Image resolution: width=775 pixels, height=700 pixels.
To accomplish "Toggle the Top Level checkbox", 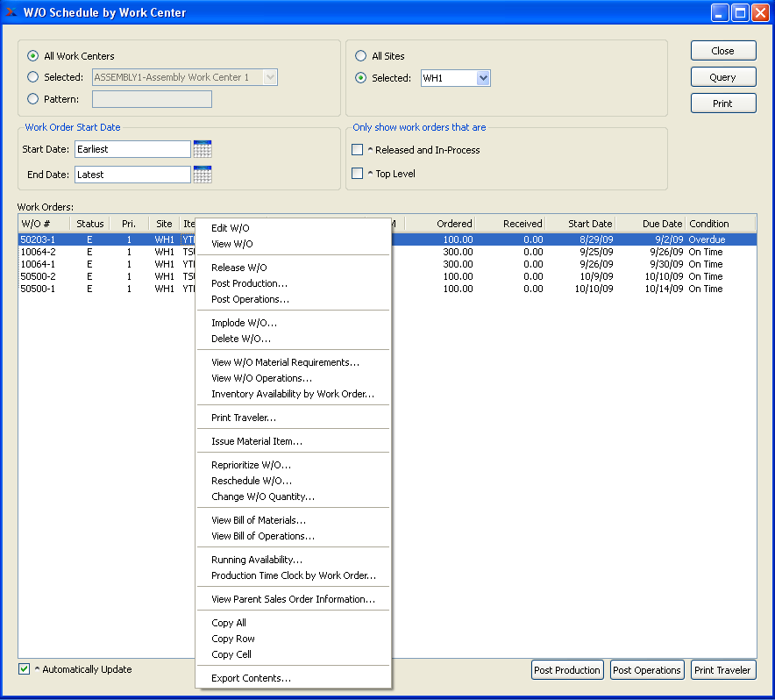I will click(x=358, y=174).
